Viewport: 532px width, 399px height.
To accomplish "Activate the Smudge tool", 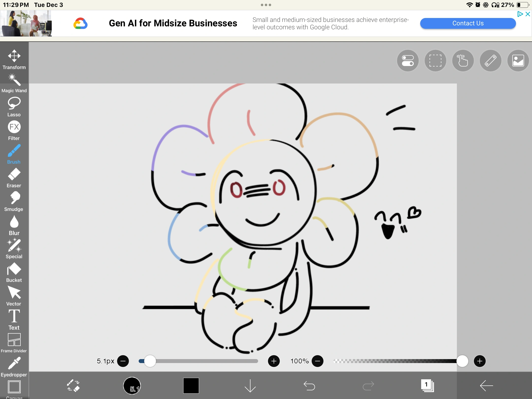I will pos(14,201).
